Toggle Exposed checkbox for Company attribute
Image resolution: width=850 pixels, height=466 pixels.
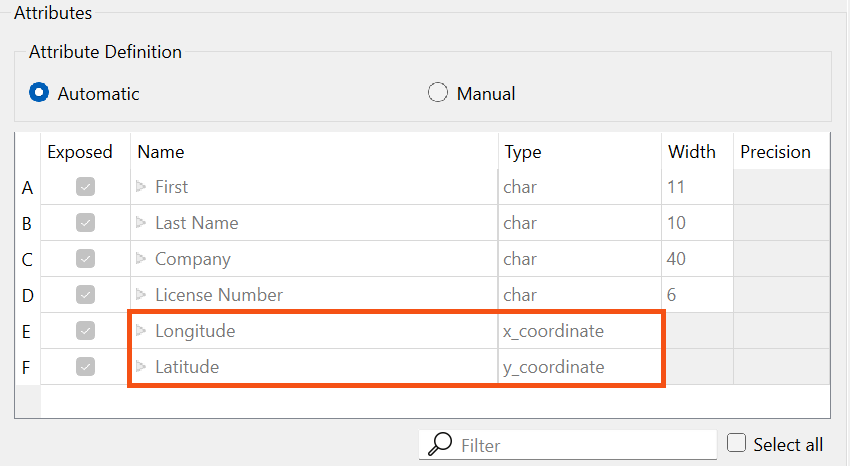coord(86,259)
